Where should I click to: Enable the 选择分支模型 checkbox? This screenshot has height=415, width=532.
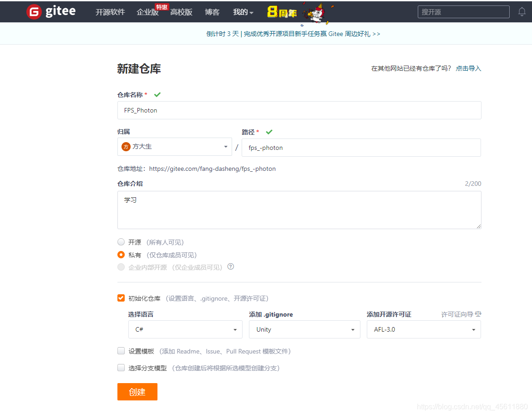(121, 368)
